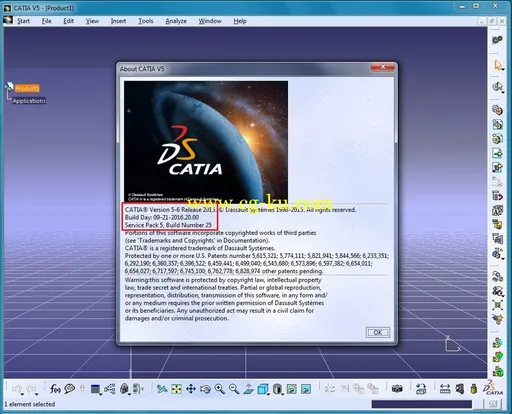Click the Hide/Show icon
The width and height of the screenshot is (512, 414).
(x=292, y=389)
